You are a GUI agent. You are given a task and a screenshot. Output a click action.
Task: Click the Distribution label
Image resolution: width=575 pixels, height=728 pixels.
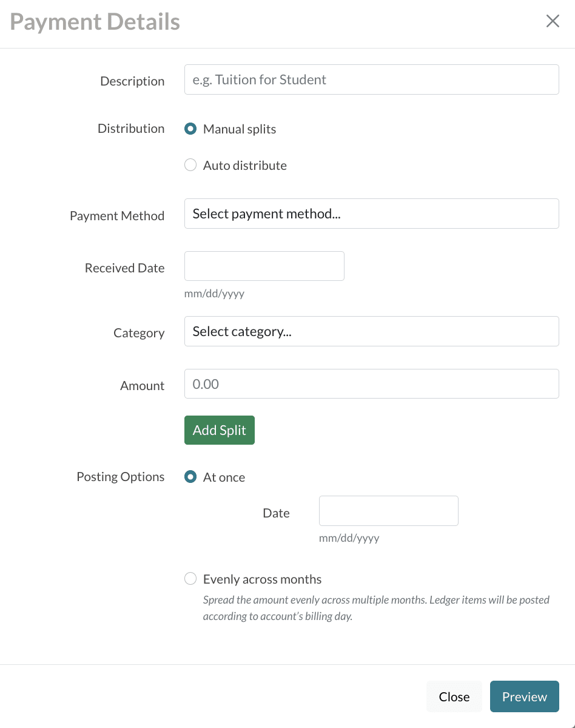[131, 129]
